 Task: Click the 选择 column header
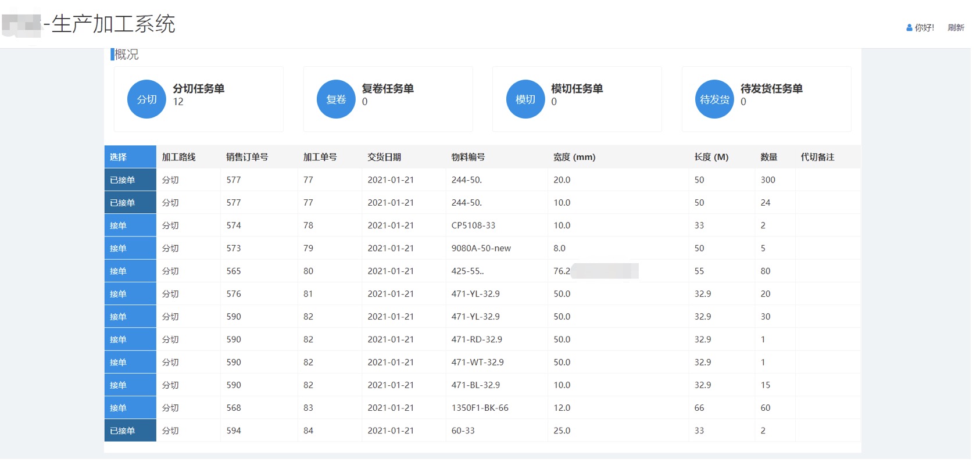coord(119,157)
